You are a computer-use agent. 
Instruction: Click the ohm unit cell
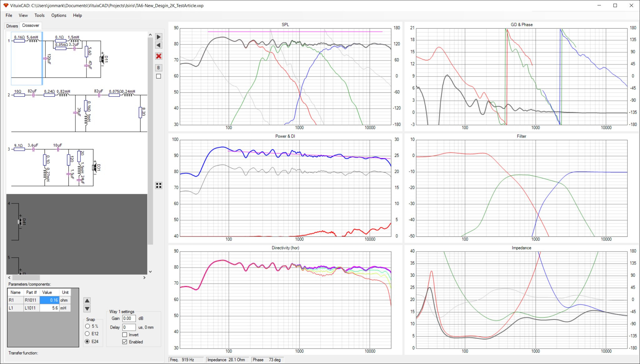coord(65,300)
